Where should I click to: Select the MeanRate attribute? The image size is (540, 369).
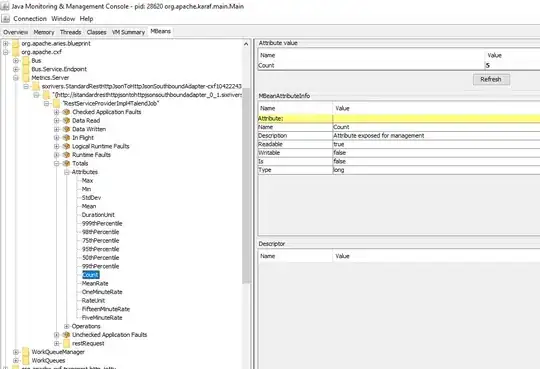coord(95,283)
